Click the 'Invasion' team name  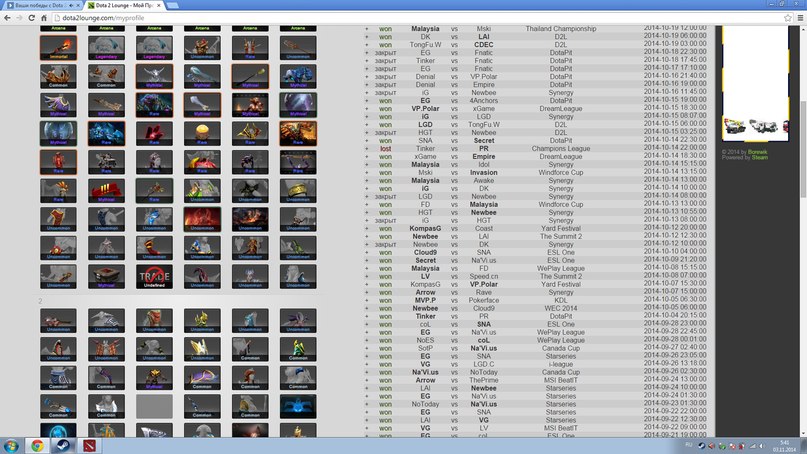click(484, 172)
